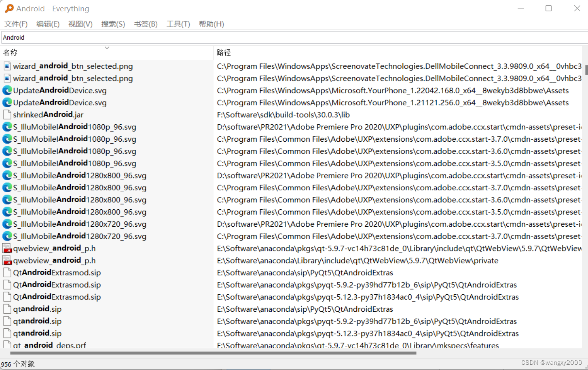Screen dimensions: 588x370
Task: Open the 工具(T) menu
Action: coord(178,24)
